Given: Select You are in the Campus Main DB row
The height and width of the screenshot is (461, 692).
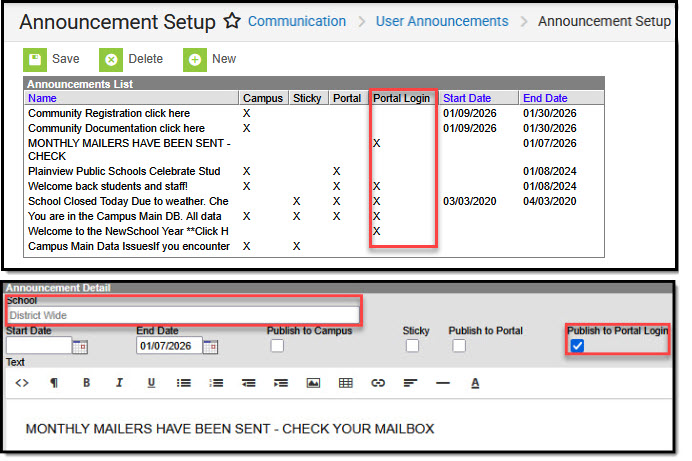Looking at the screenshot, I should 314,216.
